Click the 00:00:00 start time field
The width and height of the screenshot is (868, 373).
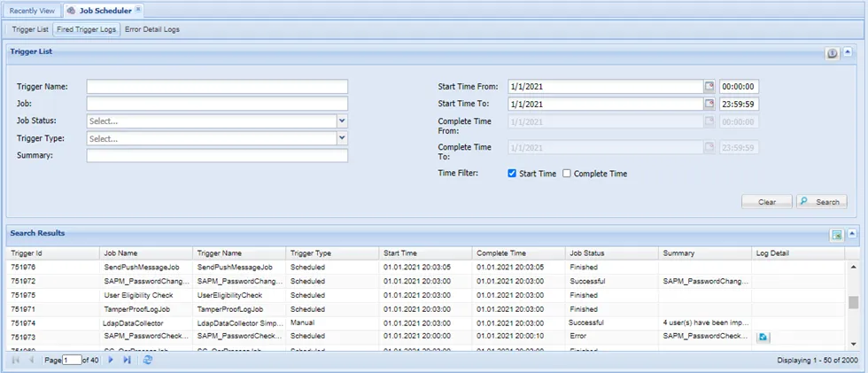739,86
